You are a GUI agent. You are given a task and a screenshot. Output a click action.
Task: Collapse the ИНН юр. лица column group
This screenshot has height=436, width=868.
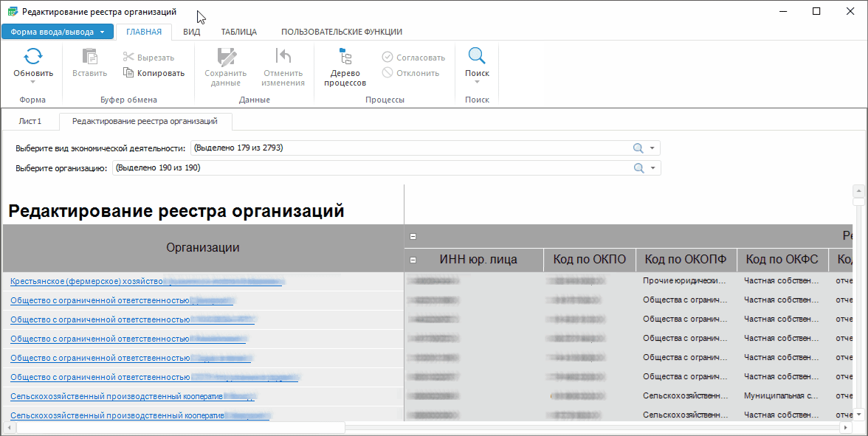(413, 260)
